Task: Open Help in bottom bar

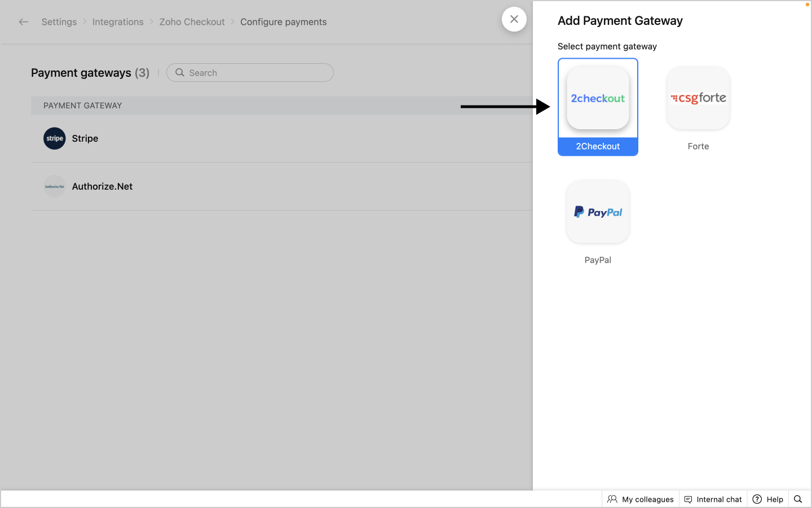Action: (x=768, y=500)
